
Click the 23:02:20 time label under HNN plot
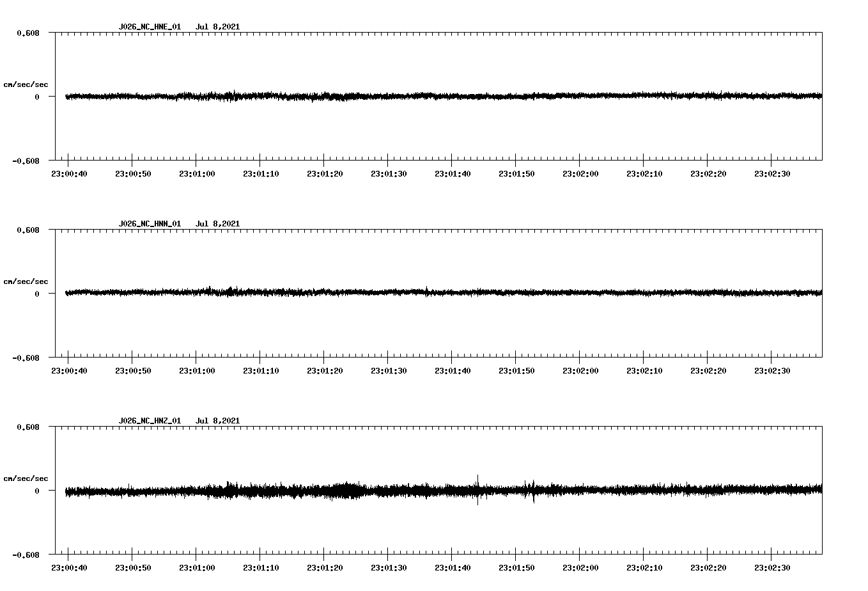point(708,371)
